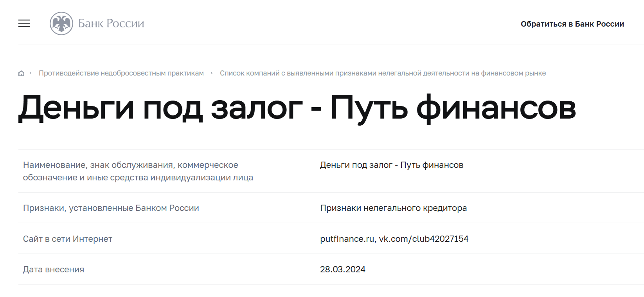Click label Сайт в сети Интернет
The height and width of the screenshot is (297, 644).
coord(68,239)
